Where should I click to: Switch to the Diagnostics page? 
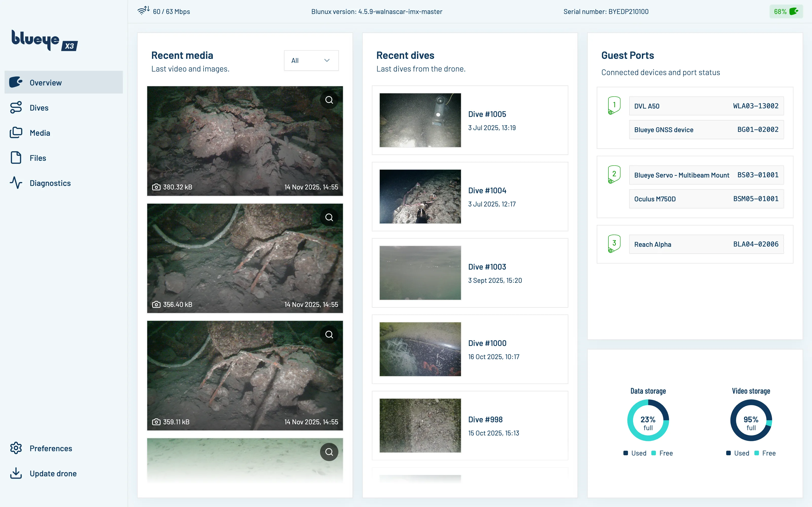coord(63,183)
